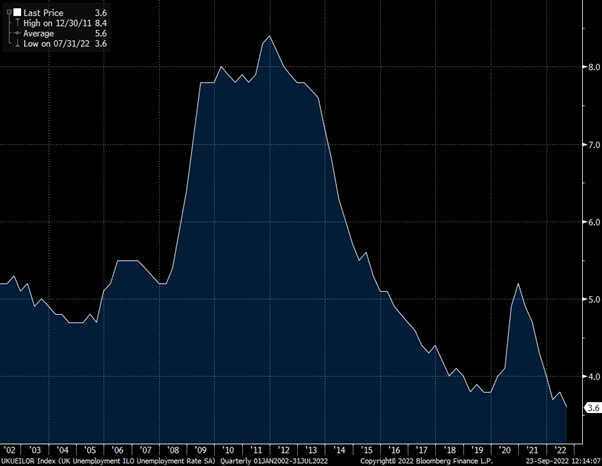Click the 23-Sep-2022 timestamp at bottom right
The height and width of the screenshot is (466, 602).
click(548, 461)
